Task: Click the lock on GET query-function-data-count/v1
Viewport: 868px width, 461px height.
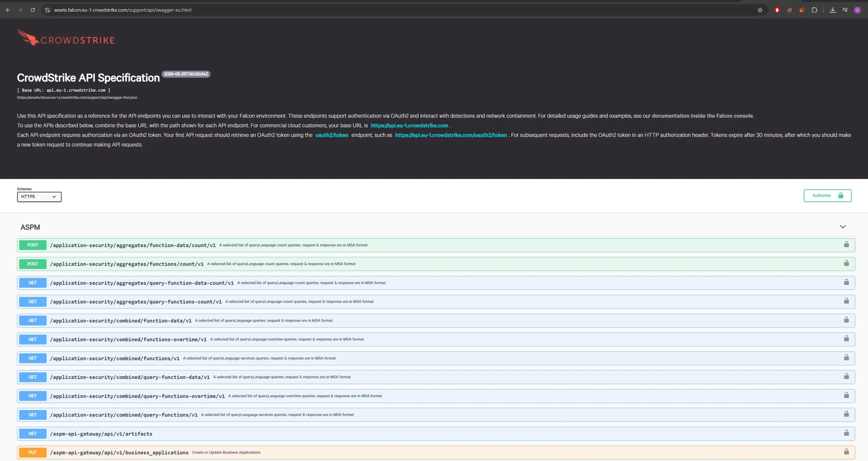Action: pos(846,282)
